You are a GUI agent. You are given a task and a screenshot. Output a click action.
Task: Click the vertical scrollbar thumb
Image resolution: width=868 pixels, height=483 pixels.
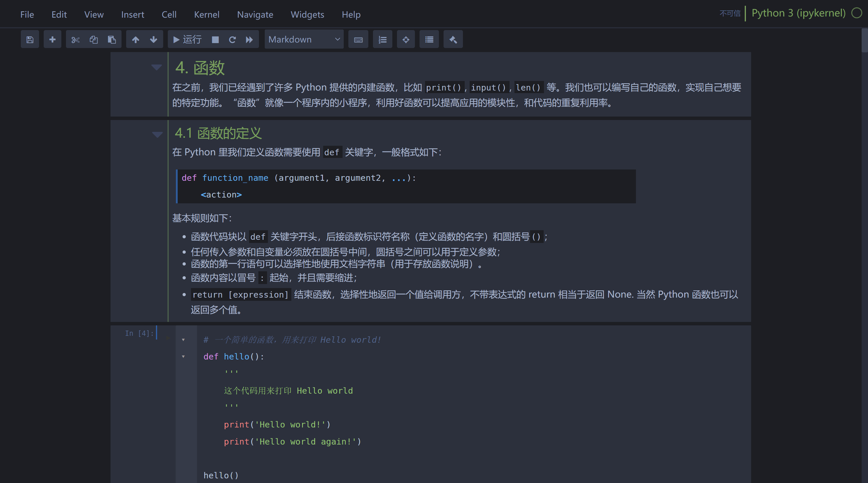(x=864, y=40)
